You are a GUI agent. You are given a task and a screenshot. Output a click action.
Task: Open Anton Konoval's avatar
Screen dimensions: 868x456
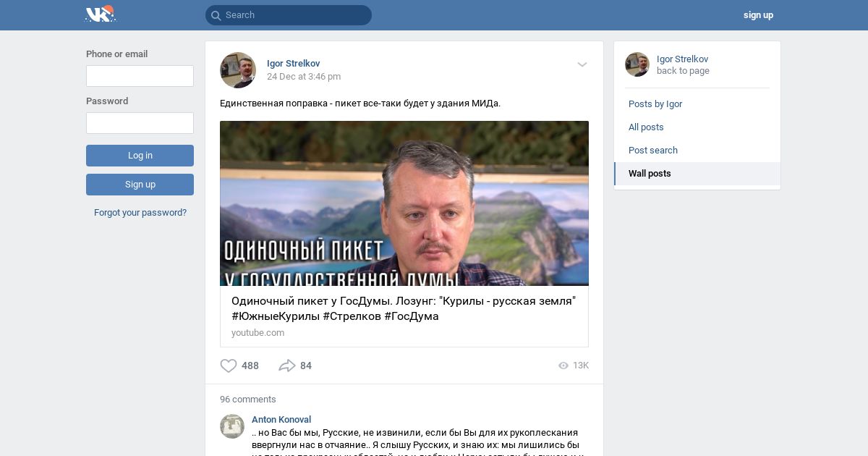pyautogui.click(x=232, y=426)
